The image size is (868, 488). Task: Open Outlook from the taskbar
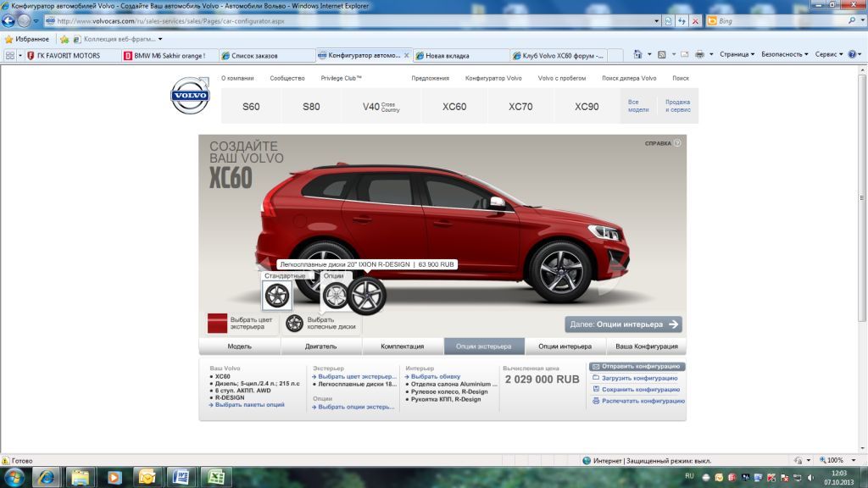click(147, 477)
